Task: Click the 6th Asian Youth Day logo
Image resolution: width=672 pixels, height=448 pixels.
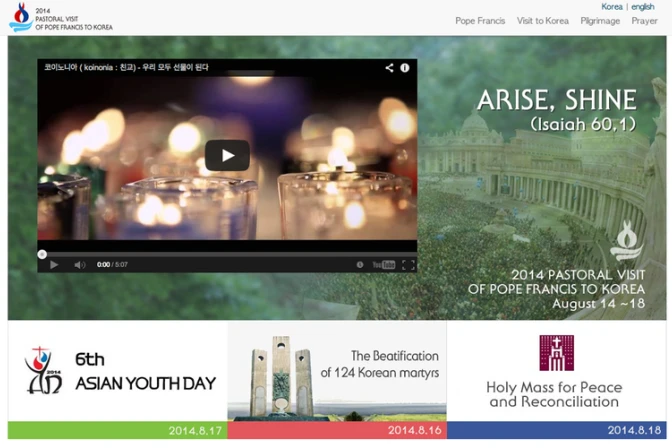Action: [43, 370]
